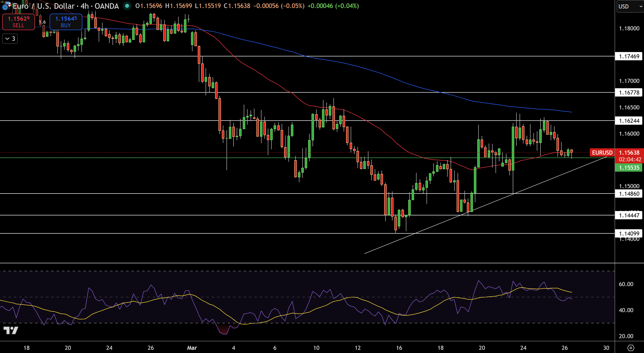Expand the collapsed indicators legend showing 3
644x353 pixels.
(x=10, y=38)
